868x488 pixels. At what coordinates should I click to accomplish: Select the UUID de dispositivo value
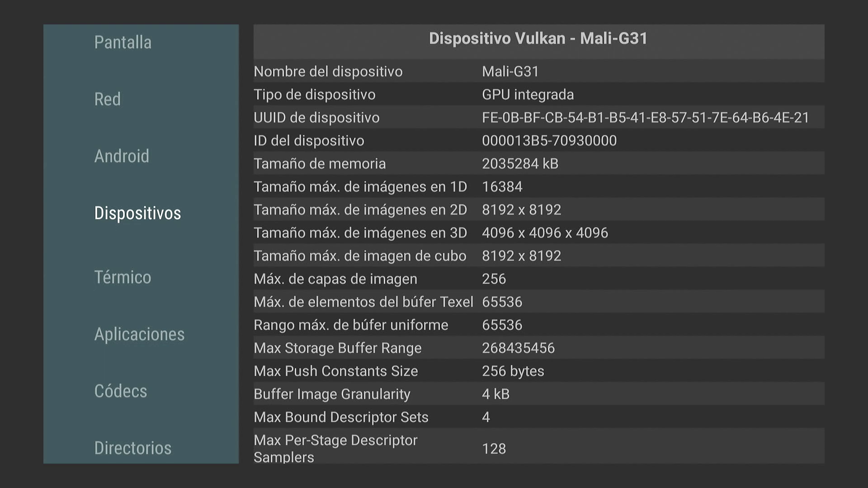click(x=645, y=117)
